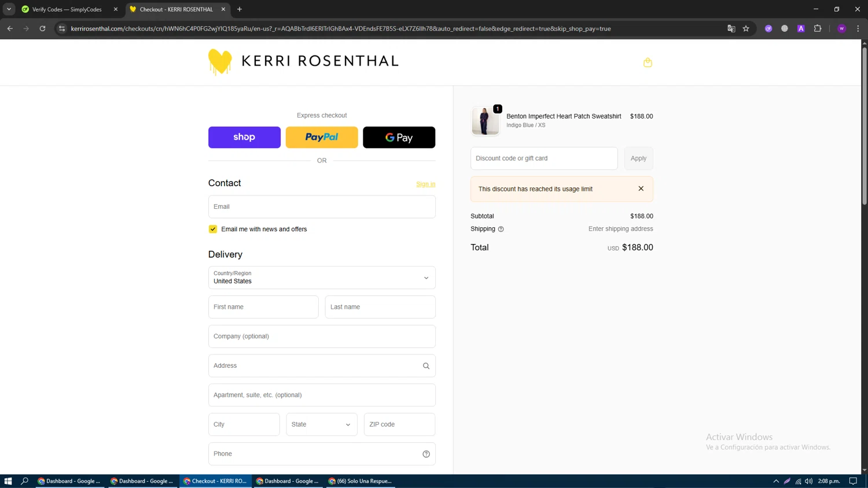The height and width of the screenshot is (488, 868).
Task: Click the ZIP code field
Action: (399, 424)
